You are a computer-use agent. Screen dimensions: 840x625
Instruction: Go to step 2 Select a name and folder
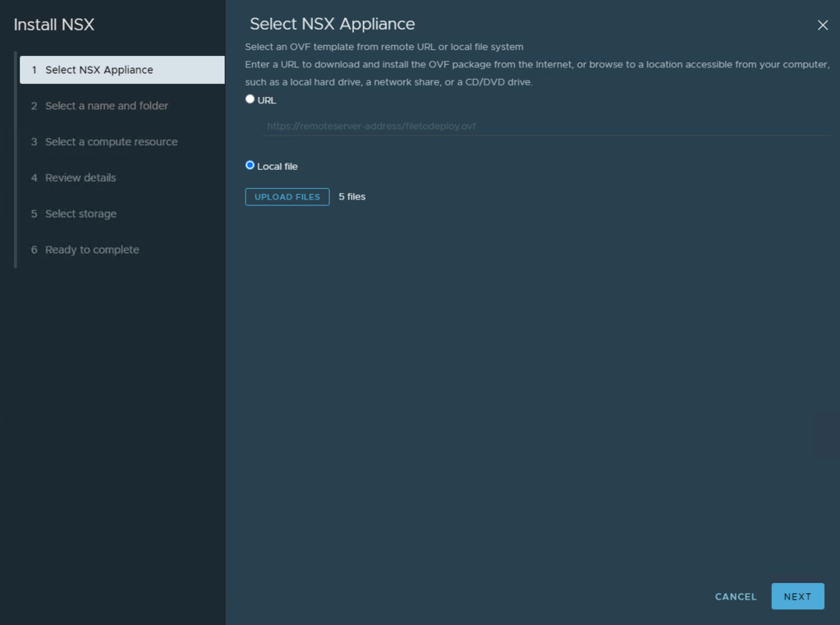[106, 106]
